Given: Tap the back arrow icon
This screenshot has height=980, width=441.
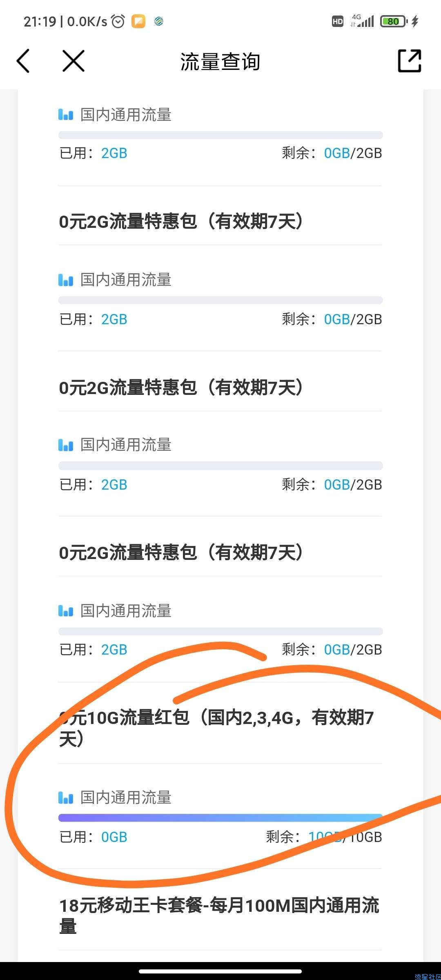Looking at the screenshot, I should (23, 61).
